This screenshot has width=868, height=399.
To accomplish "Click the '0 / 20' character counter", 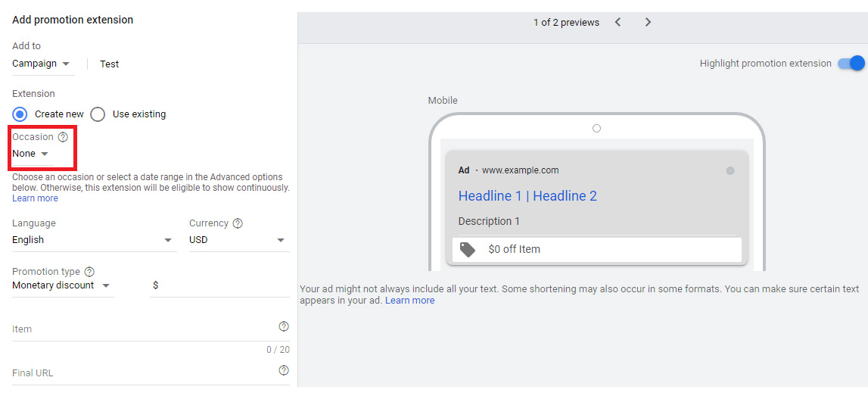I will click(x=278, y=350).
